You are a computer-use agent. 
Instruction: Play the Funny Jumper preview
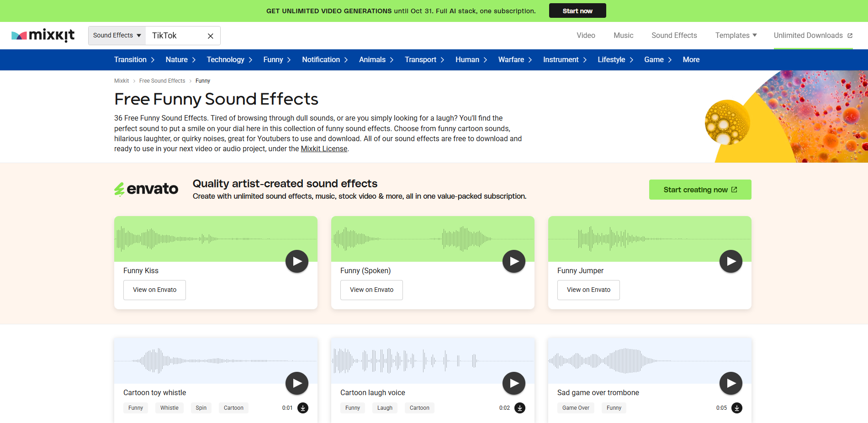(730, 261)
